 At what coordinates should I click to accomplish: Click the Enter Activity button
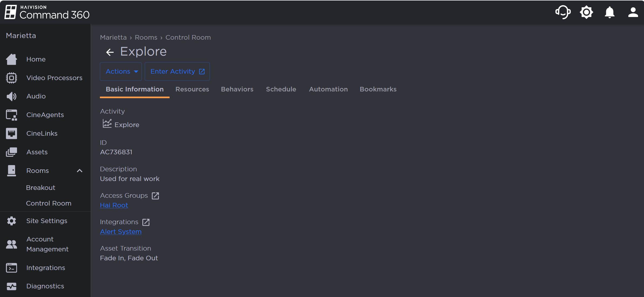tap(177, 71)
